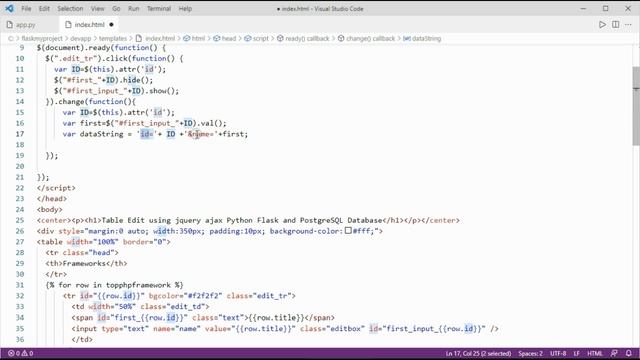The height and width of the screenshot is (360, 640).
Task: Click line number 32 in the gutter
Action: point(20,296)
